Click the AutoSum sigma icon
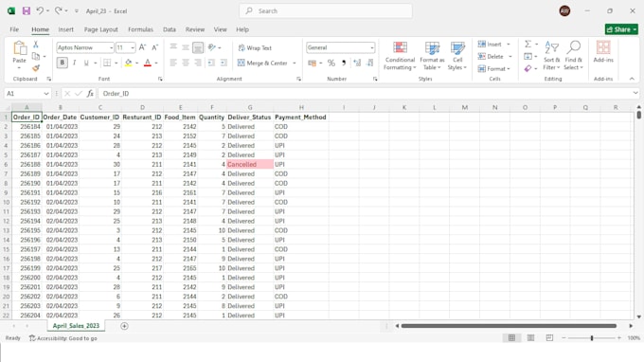This screenshot has width=644, height=362. point(528,44)
